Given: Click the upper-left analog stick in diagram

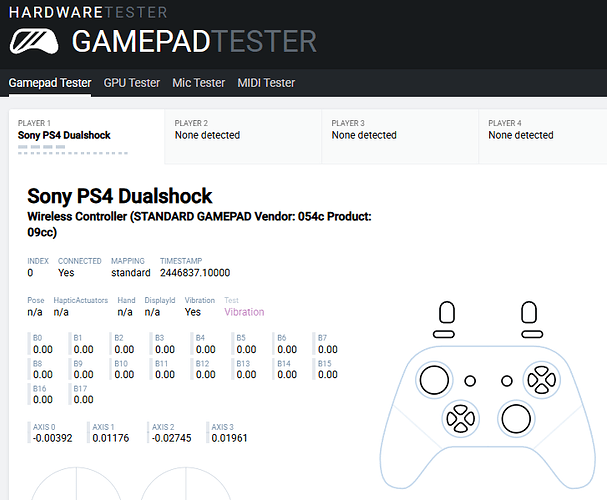Looking at the screenshot, I should point(434,380).
